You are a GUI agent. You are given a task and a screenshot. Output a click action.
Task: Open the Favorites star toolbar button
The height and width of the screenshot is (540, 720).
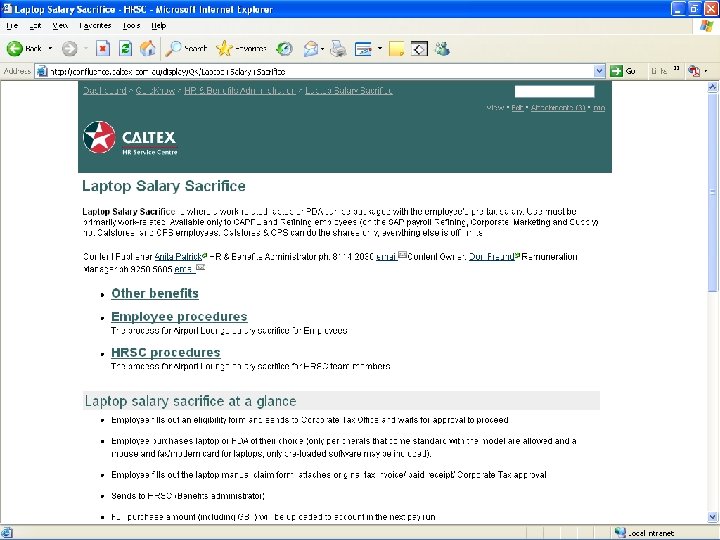click(x=242, y=48)
